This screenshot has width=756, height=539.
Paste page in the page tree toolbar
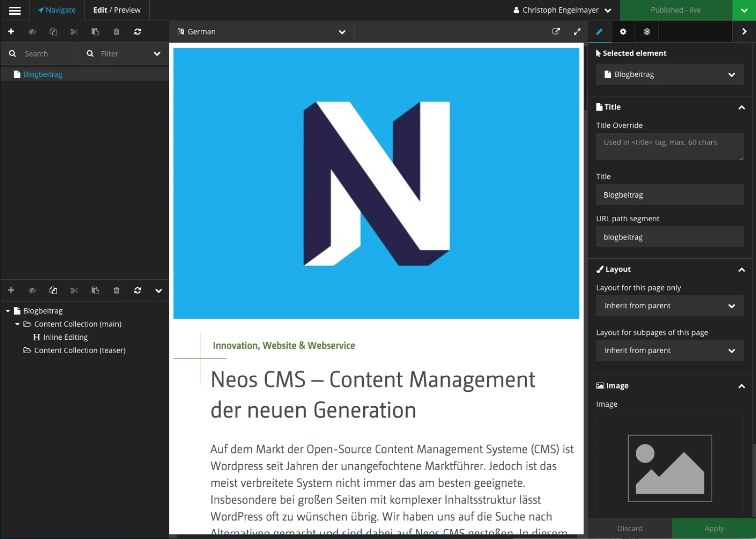tap(95, 31)
